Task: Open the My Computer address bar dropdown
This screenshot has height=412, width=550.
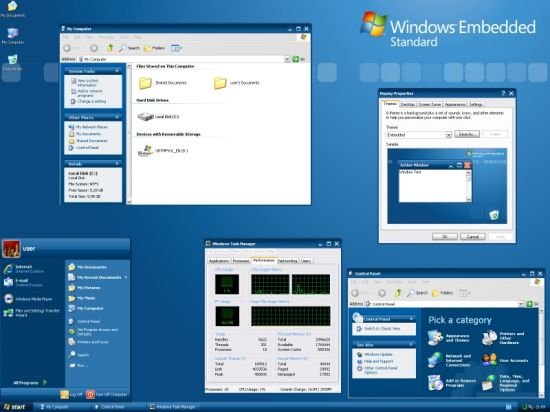Action: click(287, 59)
